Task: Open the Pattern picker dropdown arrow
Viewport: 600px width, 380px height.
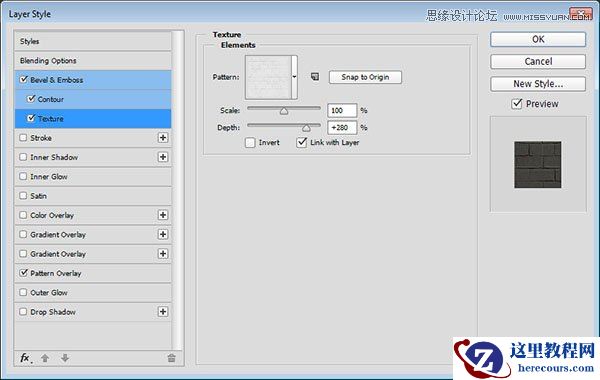Action: point(294,77)
